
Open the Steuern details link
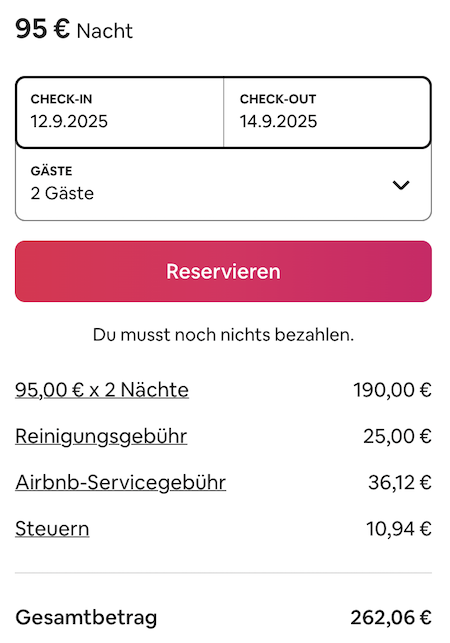[x=52, y=529]
